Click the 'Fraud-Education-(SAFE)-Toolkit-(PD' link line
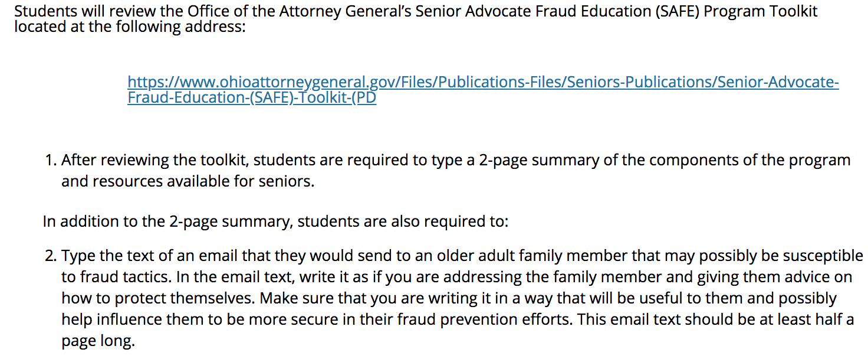The width and height of the screenshot is (868, 359). click(x=252, y=98)
